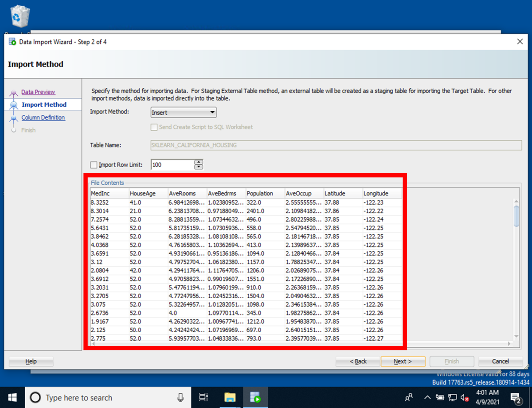532x408 pixels.
Task: Select the Import Method step
Action: click(44, 105)
